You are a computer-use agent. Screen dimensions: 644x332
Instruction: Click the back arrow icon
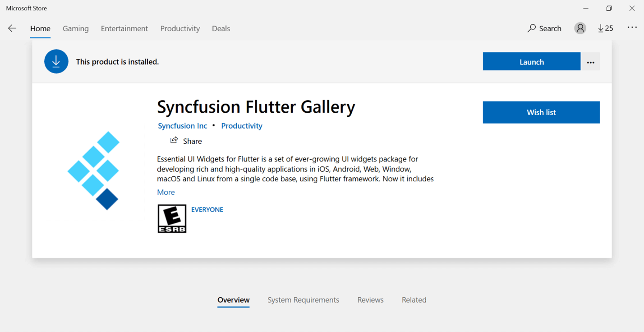click(12, 28)
